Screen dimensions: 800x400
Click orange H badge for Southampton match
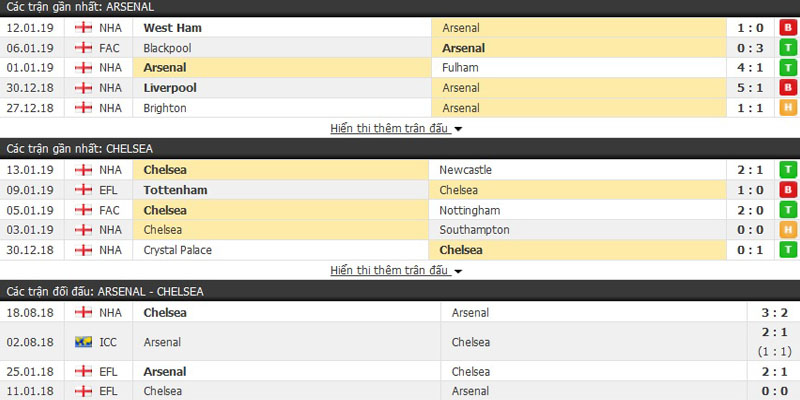[x=787, y=230]
